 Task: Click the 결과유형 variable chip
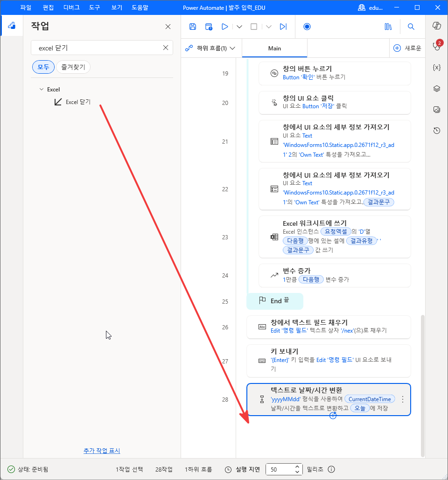(361, 241)
